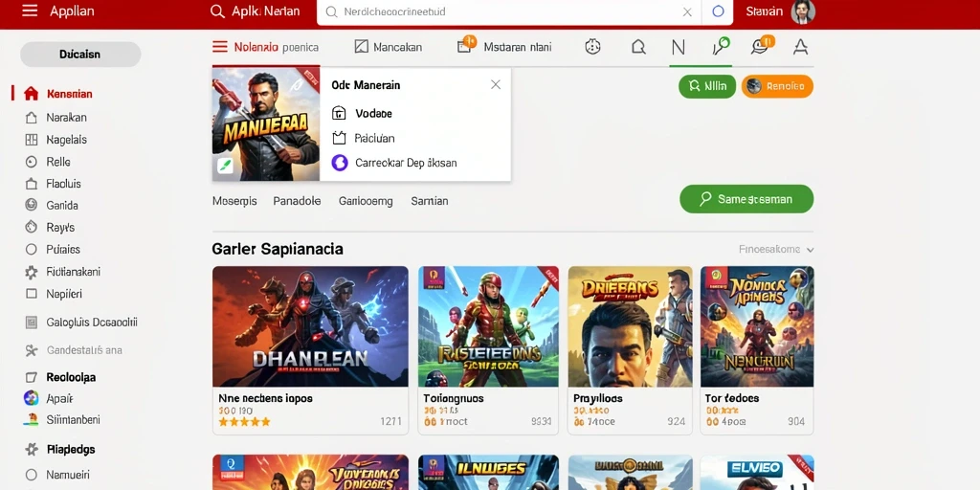Tick the square box beside Nepileri
This screenshot has height=490, width=980.
coord(31,293)
